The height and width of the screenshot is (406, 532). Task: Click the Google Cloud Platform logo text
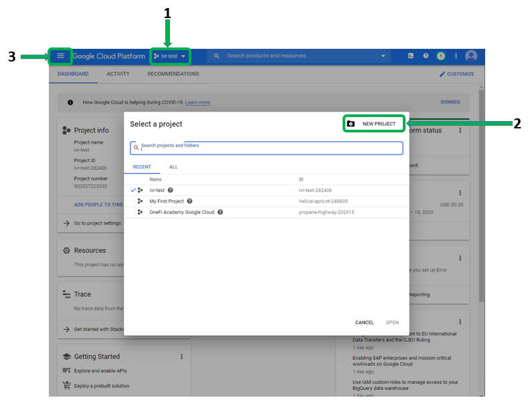point(108,56)
